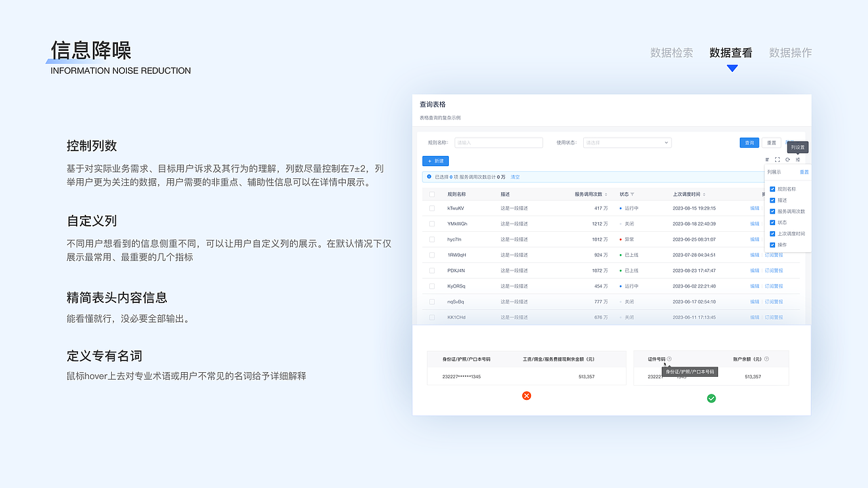Click the refresh icon in the table toolbar
This screenshot has width=868, height=488.
click(x=788, y=160)
